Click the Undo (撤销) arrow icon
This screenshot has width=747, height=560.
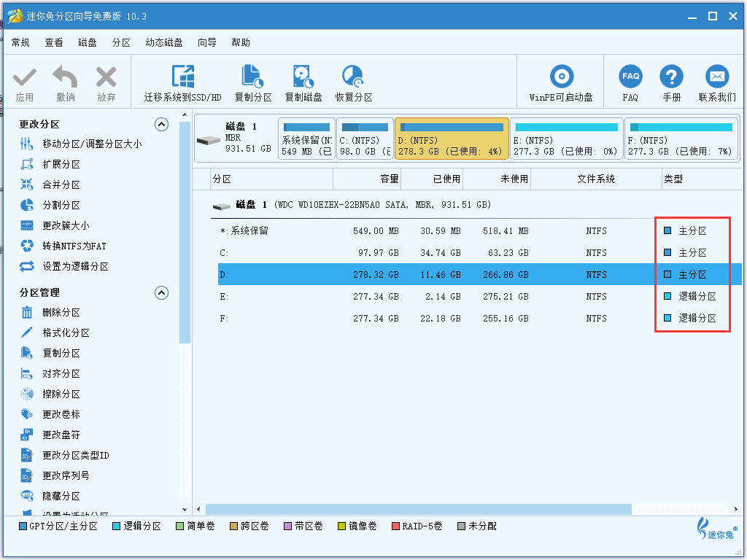click(x=65, y=77)
